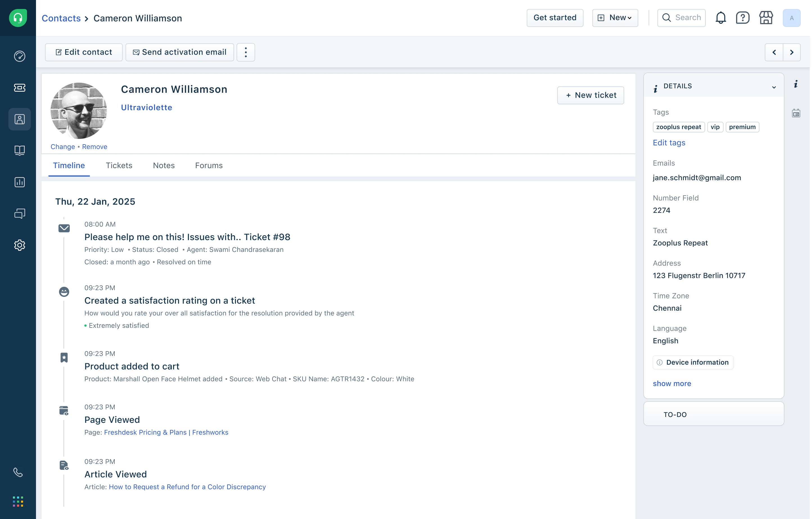Image resolution: width=812 pixels, height=519 pixels.
Task: Open the Solutions book icon
Action: coord(20,150)
